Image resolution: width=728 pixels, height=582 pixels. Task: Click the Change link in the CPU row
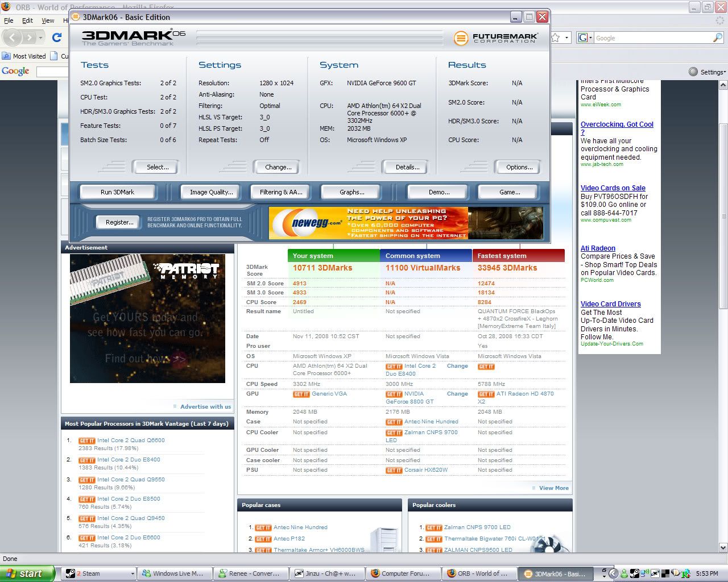point(457,366)
